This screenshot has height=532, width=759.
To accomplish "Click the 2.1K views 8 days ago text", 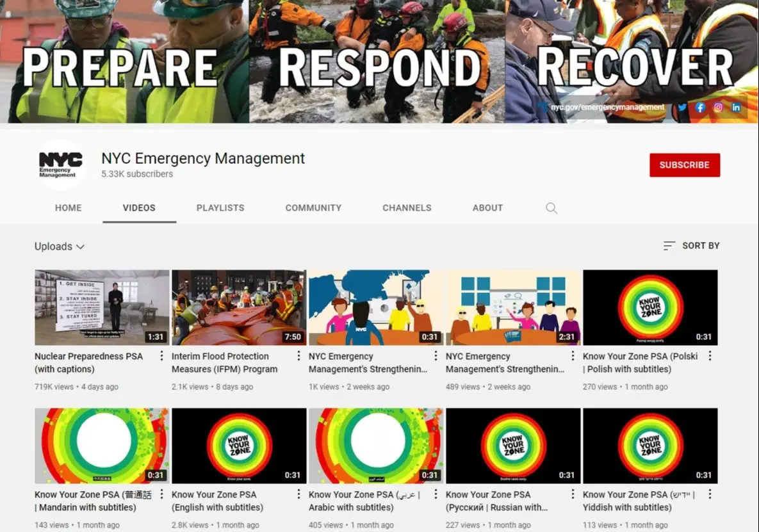I will 212,387.
